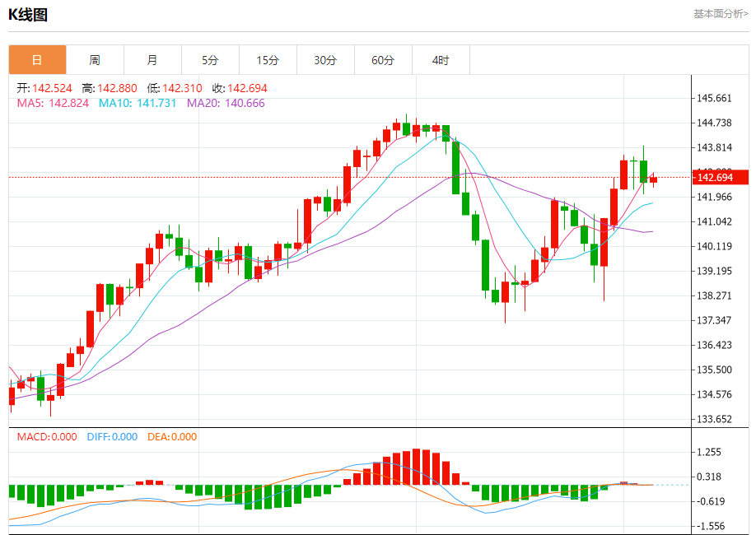Click the tallest red MACD histogram bar
This screenshot has height=535, width=756.
point(417,467)
